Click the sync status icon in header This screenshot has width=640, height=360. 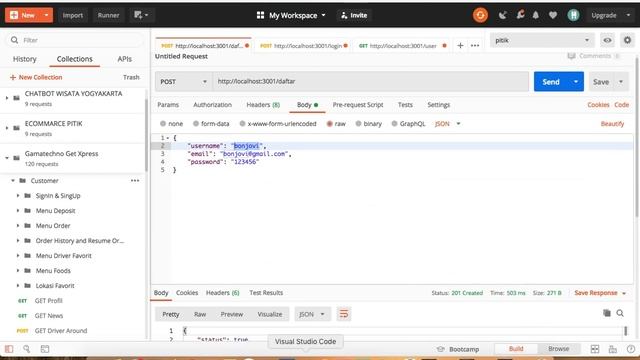[480, 15]
